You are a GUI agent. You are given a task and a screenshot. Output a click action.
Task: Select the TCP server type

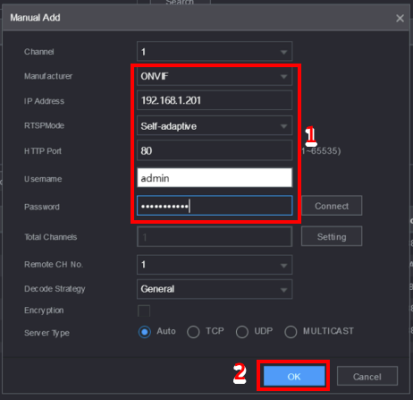click(193, 332)
